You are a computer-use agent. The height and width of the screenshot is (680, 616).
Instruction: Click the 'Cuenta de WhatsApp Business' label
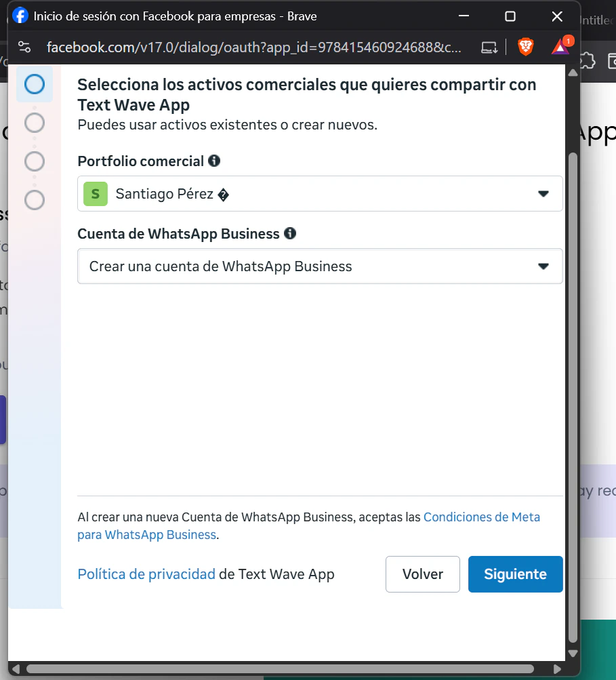click(x=178, y=234)
